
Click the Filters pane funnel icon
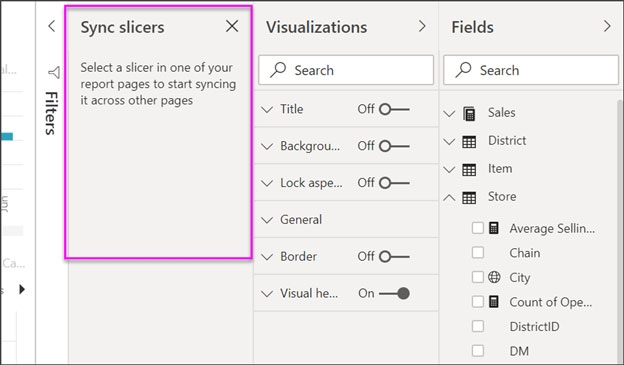click(x=55, y=72)
